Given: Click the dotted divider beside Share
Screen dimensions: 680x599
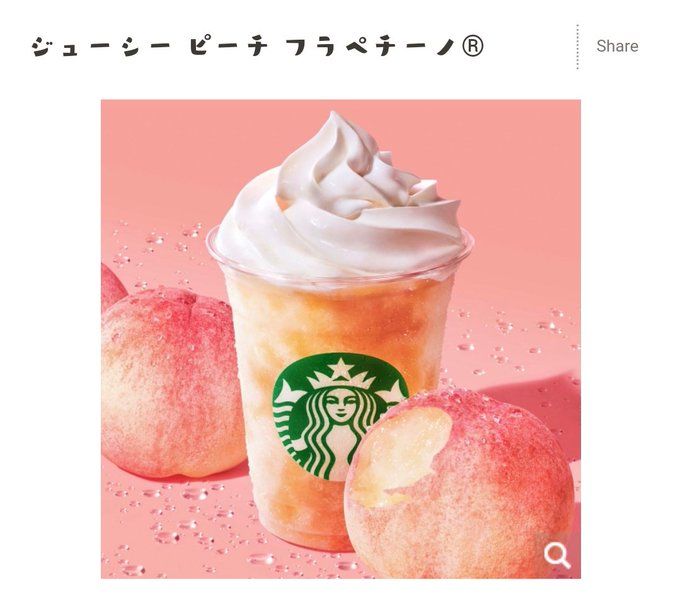Looking at the screenshot, I should (x=577, y=46).
